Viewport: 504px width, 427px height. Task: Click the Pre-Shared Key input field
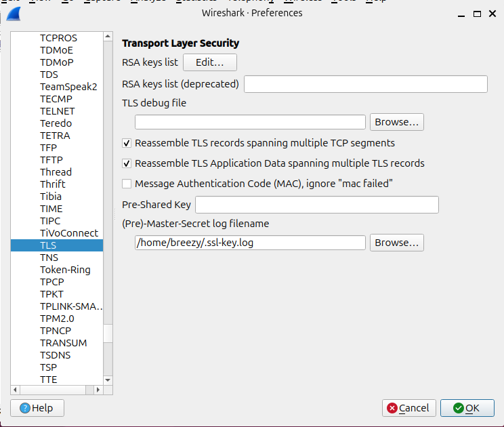click(x=317, y=205)
